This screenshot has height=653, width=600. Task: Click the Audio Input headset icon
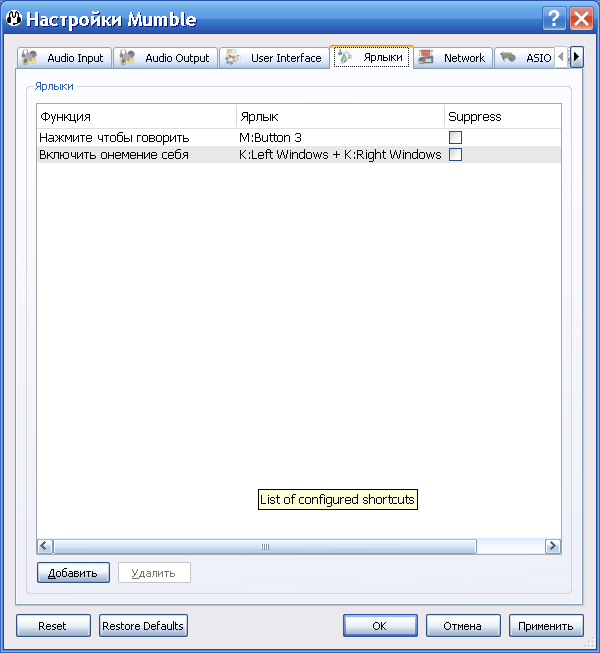point(30,57)
